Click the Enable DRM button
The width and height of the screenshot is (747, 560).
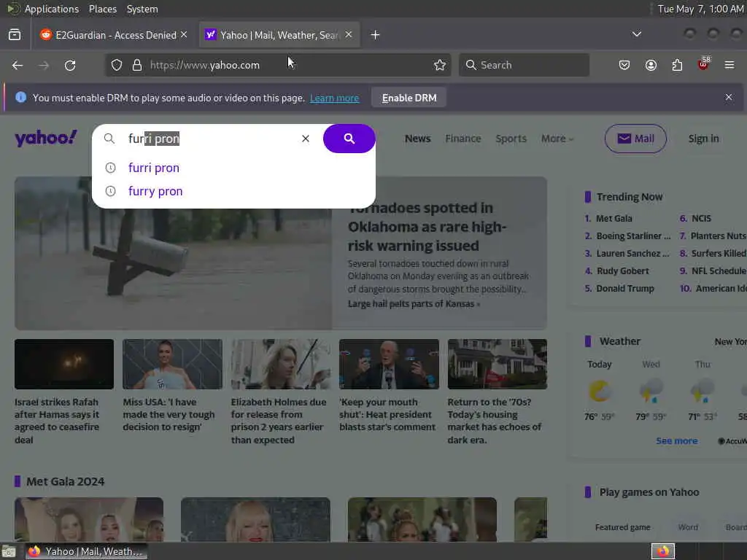pyautogui.click(x=409, y=98)
